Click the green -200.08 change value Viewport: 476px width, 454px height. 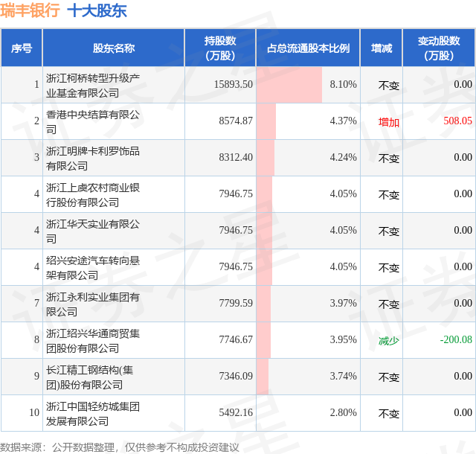pos(456,339)
